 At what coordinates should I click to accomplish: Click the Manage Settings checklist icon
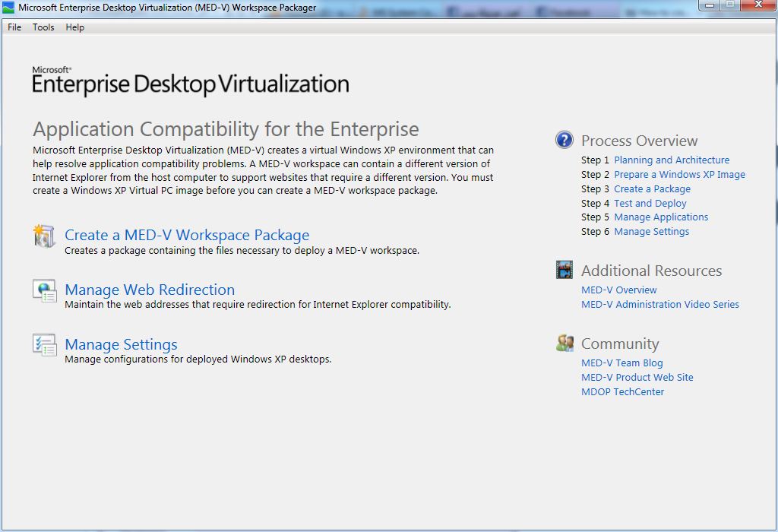click(x=44, y=345)
